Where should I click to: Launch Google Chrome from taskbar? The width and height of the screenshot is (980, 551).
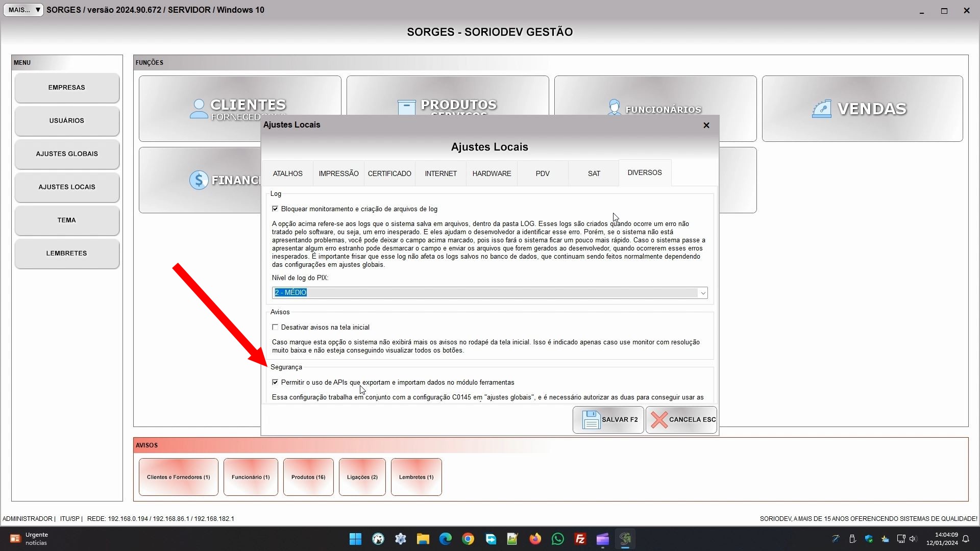click(x=468, y=539)
